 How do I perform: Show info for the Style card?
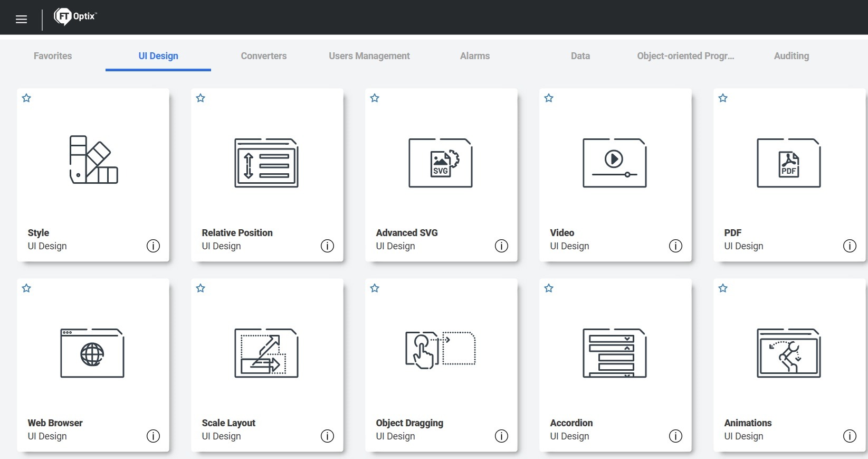click(153, 246)
